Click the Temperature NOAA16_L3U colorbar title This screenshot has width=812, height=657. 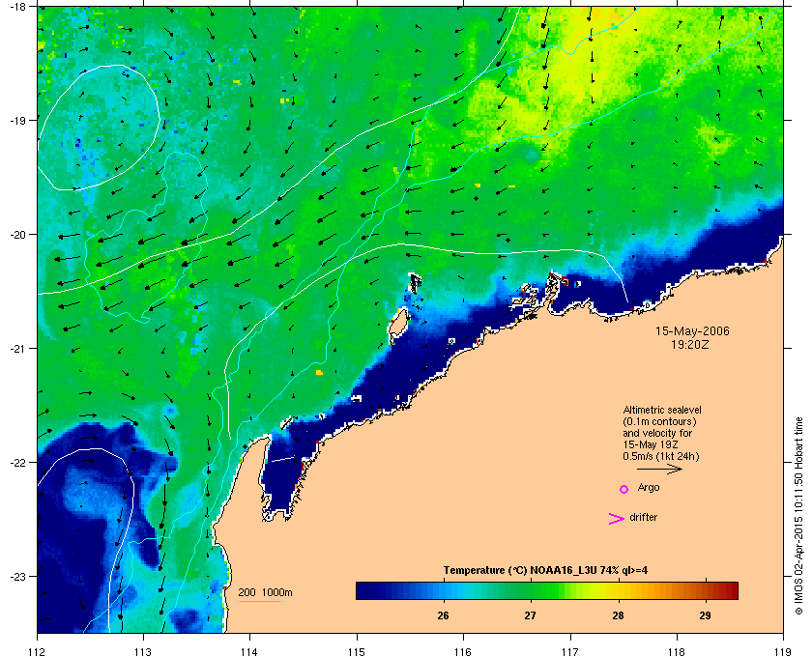click(x=545, y=571)
